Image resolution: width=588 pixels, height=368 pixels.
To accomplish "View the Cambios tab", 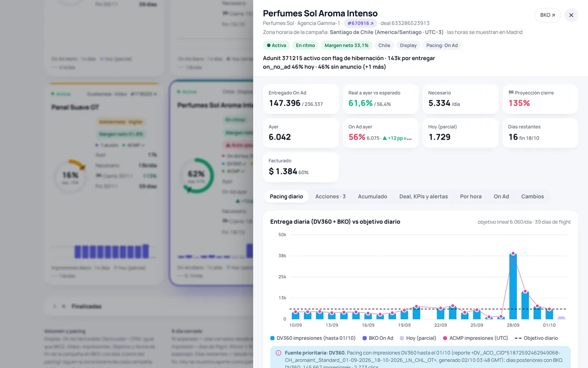I will (533, 196).
